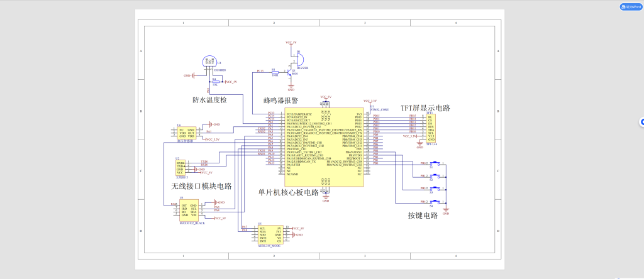Click the Q1 transistor symbol
This screenshot has width=644, height=279.
291,72
